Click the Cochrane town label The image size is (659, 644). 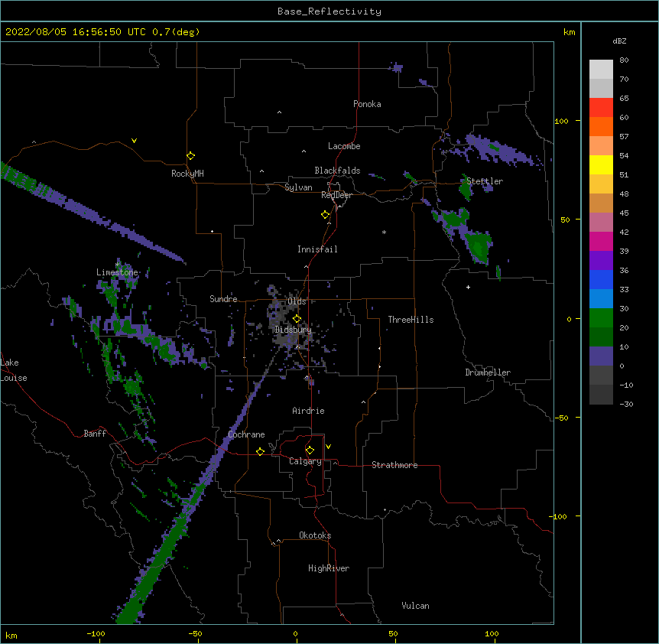(247, 434)
